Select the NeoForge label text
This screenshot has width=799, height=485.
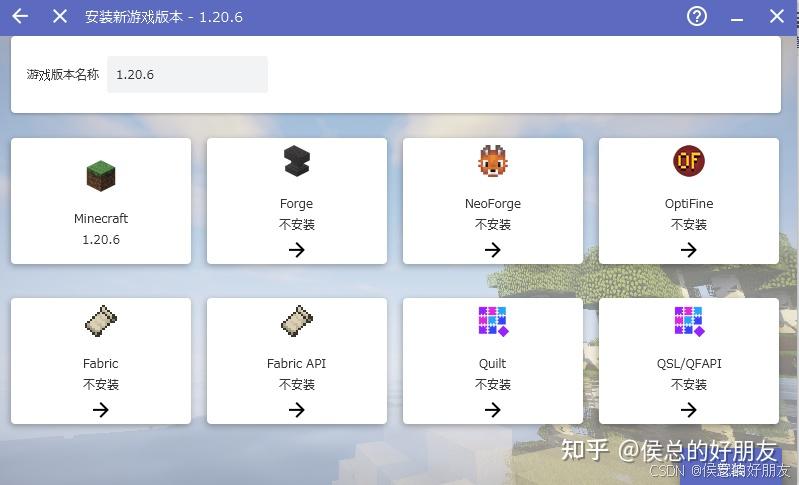pos(492,204)
